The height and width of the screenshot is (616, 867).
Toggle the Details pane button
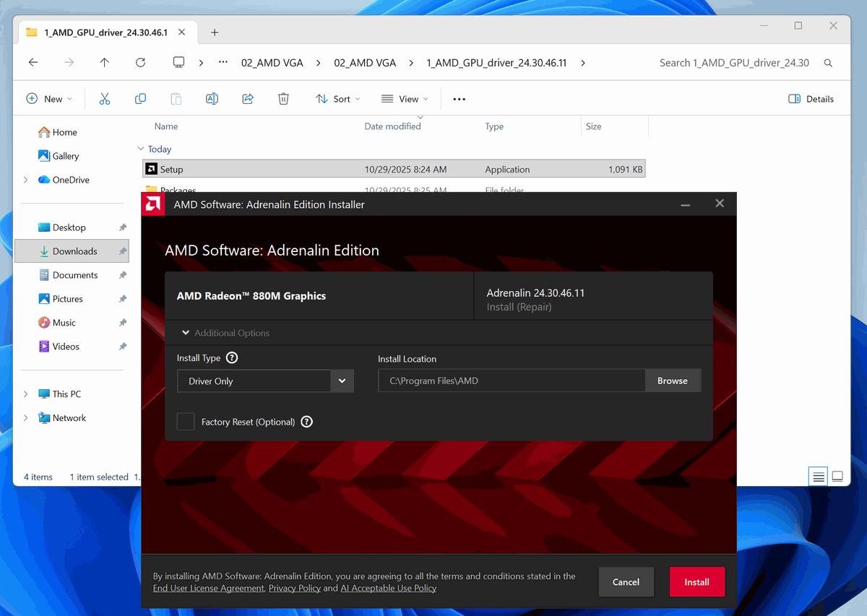click(x=811, y=99)
